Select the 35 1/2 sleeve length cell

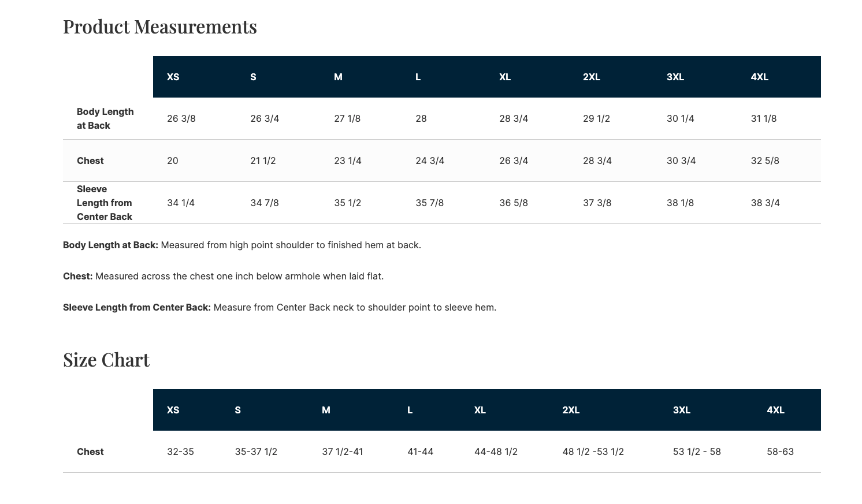(347, 203)
